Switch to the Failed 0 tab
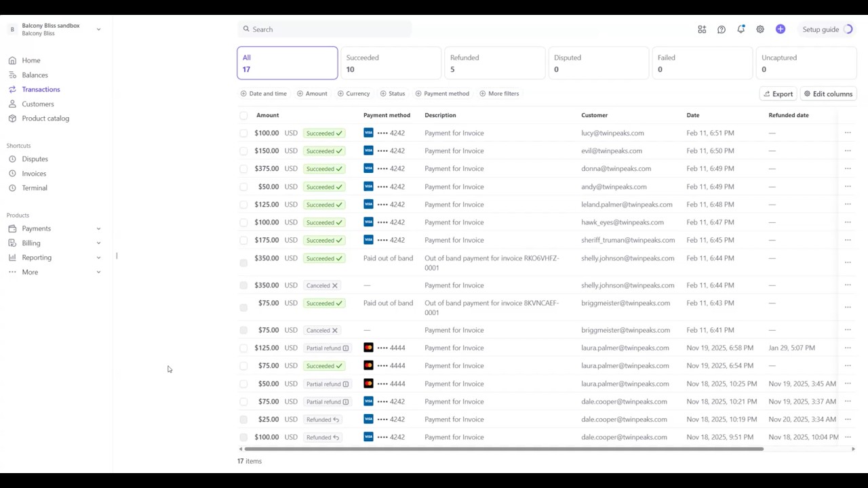The image size is (868, 488). pyautogui.click(x=702, y=63)
